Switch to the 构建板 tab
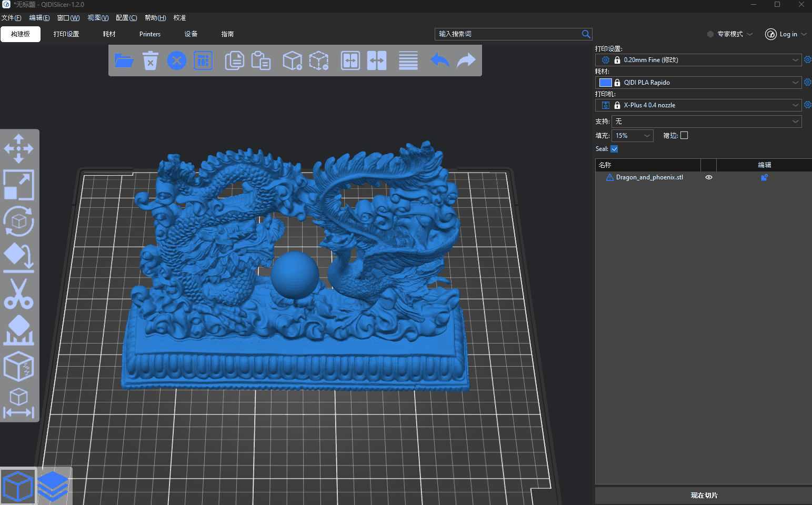The width and height of the screenshot is (812, 505). [21, 34]
